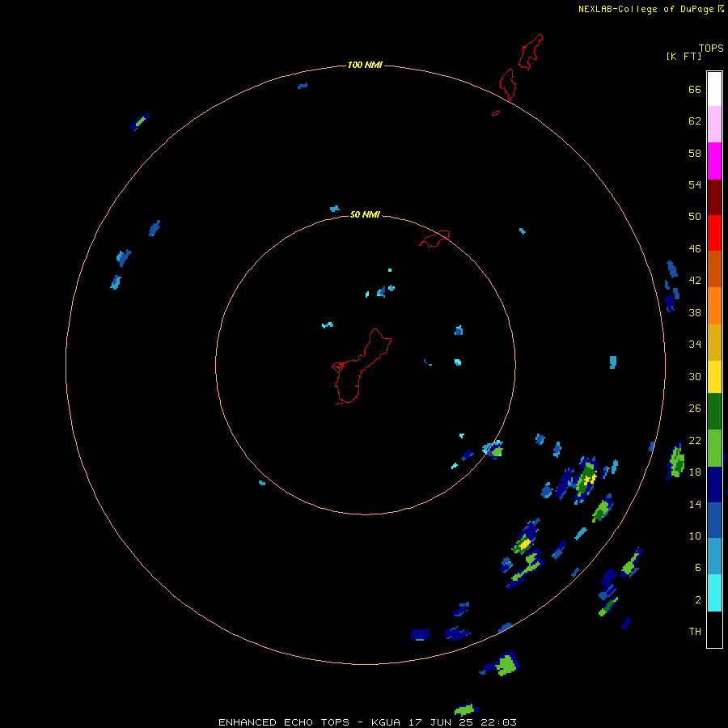Image resolution: width=728 pixels, height=728 pixels.
Task: Click the tiny red islet outline near 100 NMI ring
Action: tap(496, 112)
